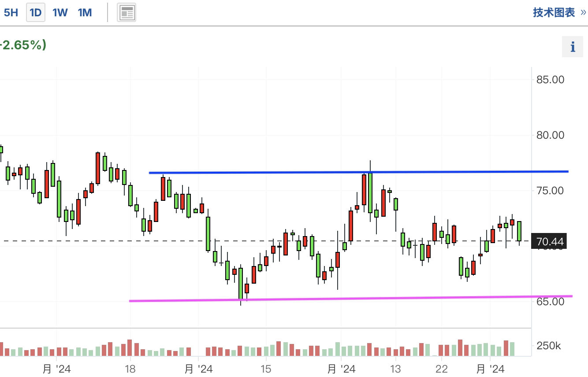Click the date label 22
The image size is (588, 377).
[442, 369]
